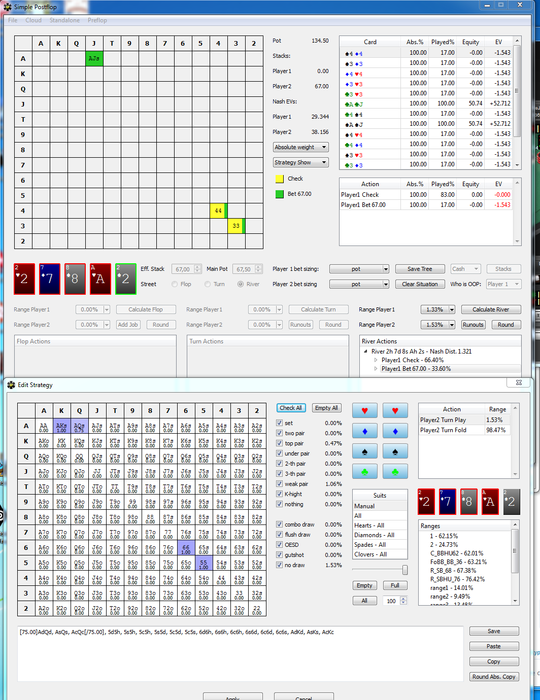Click the range weight slider handle
The width and height of the screenshot is (540, 700).
point(405,570)
